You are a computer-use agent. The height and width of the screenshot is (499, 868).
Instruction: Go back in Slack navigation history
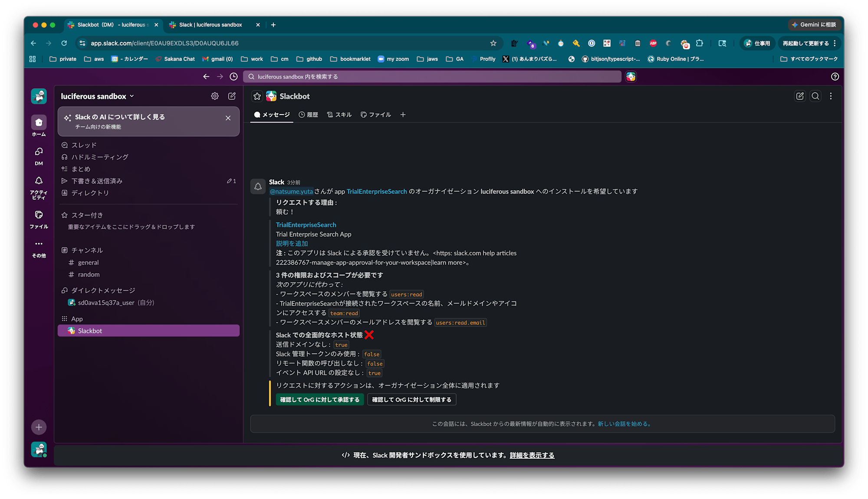coord(206,76)
